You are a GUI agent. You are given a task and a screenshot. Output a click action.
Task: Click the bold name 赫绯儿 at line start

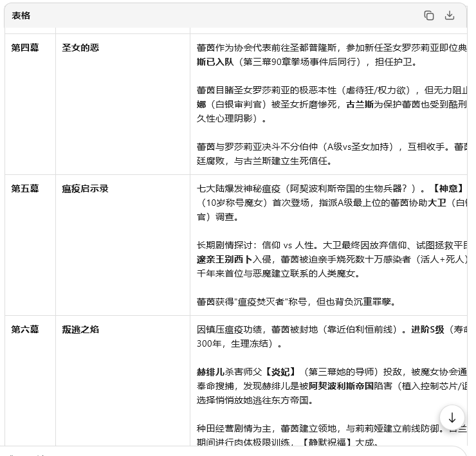[210, 372]
